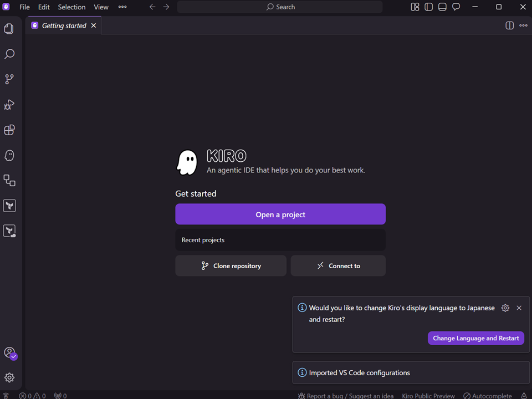Toggle the Kiro chat panel
The height and width of the screenshot is (399, 532).
coord(456,7)
